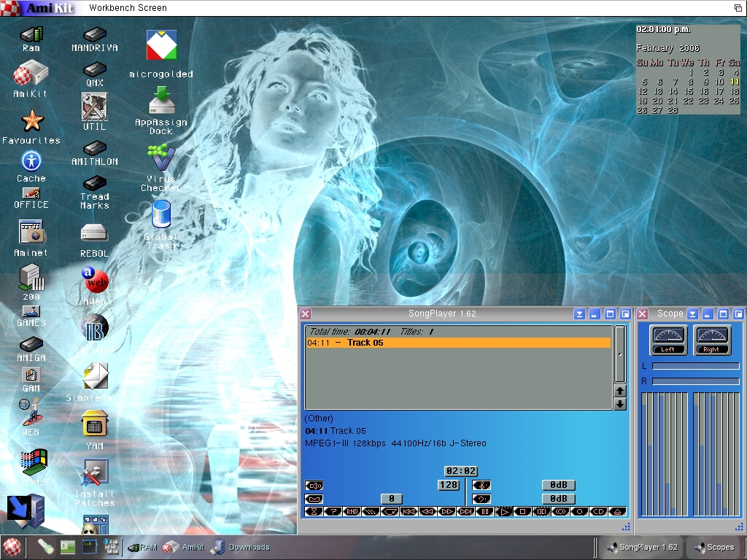Click the 128 bitrate display button
The image size is (747, 560).
(x=449, y=485)
